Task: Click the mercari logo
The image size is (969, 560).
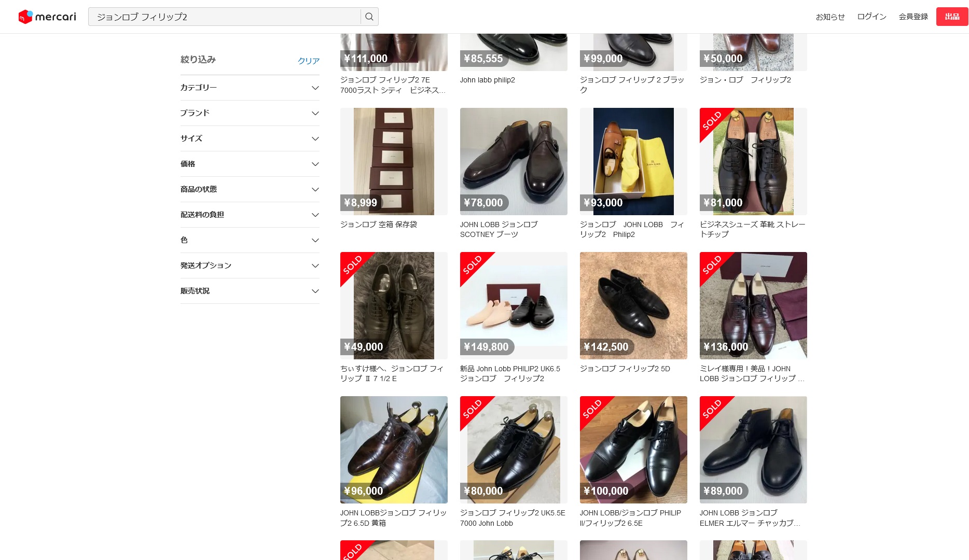Action: [x=47, y=17]
